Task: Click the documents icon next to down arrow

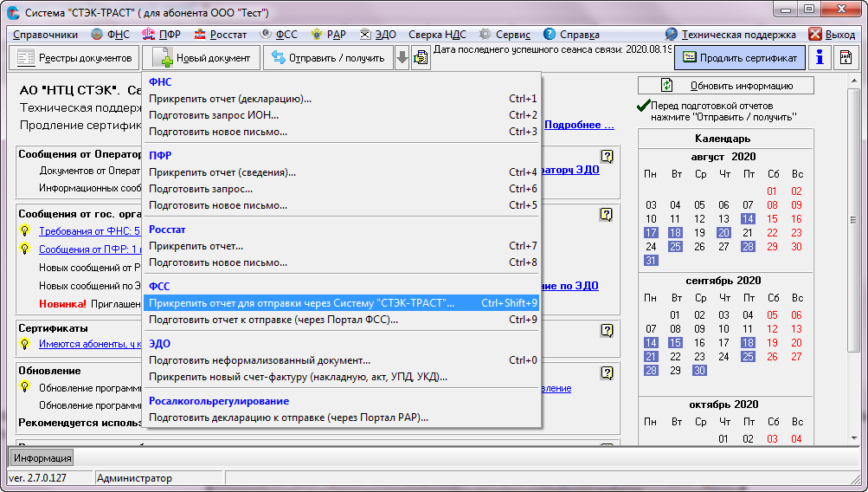Action: click(421, 58)
